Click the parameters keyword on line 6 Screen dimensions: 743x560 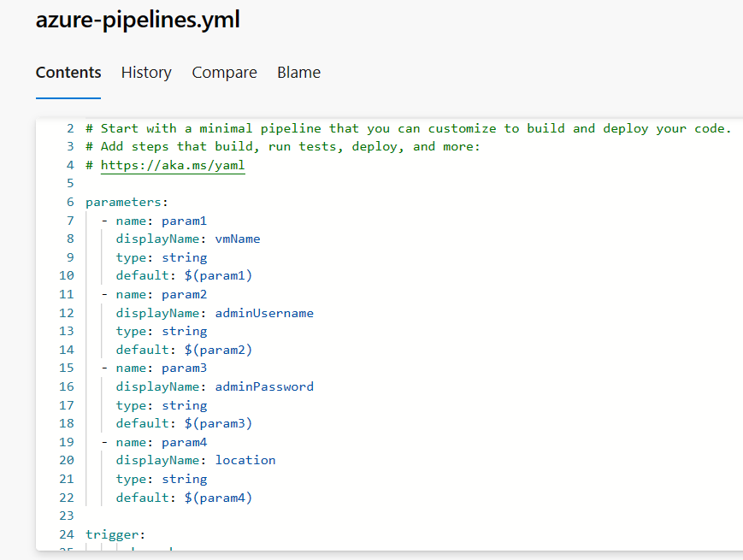click(x=123, y=202)
